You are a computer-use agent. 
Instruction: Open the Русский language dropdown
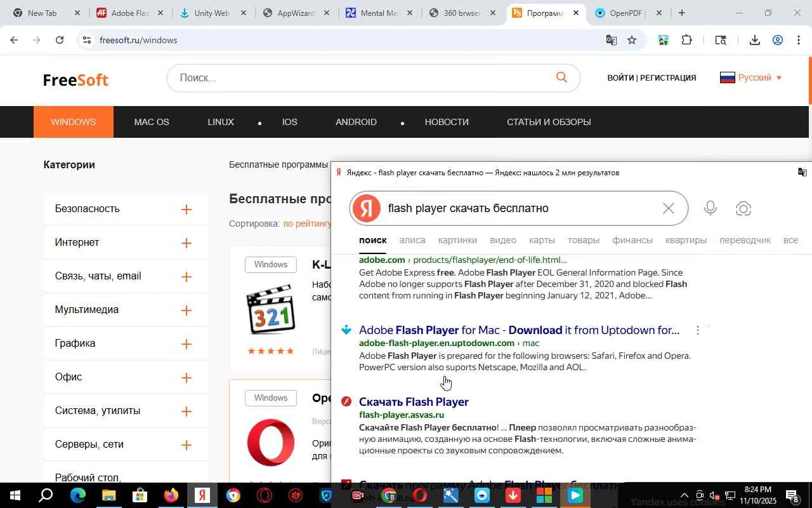[751, 77]
